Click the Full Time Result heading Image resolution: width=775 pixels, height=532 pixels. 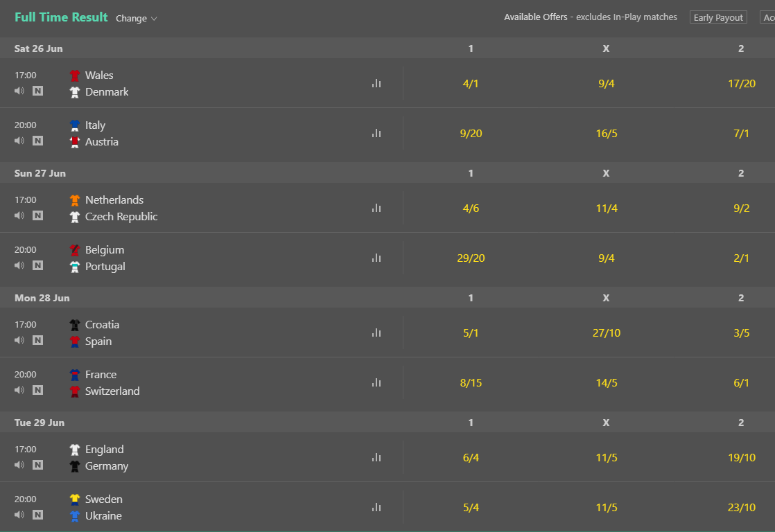pyautogui.click(x=61, y=17)
